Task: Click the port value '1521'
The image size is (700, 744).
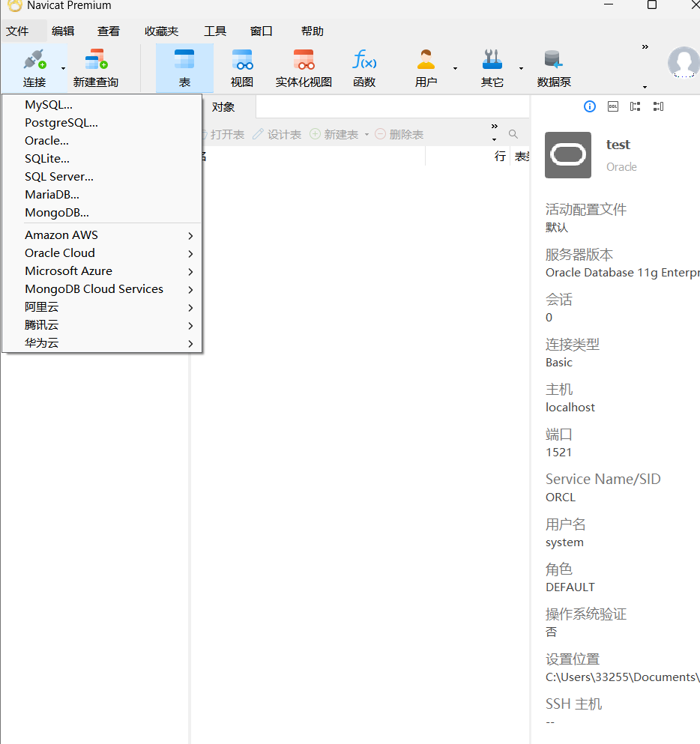Action: 558,453
